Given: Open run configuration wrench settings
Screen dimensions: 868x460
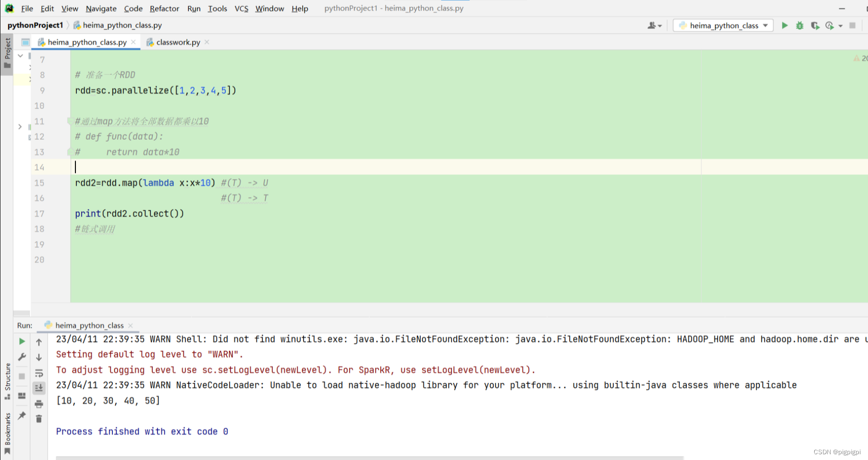Looking at the screenshot, I should pyautogui.click(x=22, y=357).
